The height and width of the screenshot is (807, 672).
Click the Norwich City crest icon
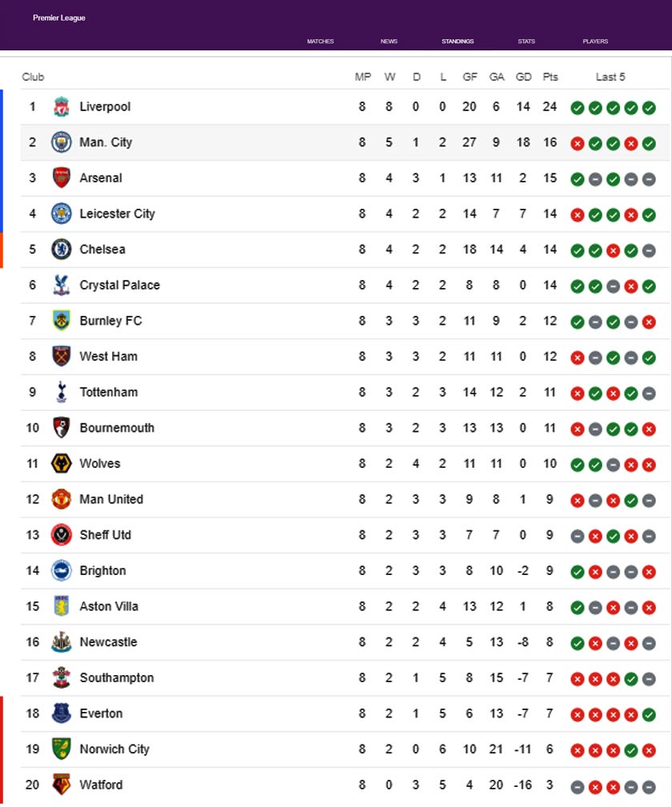point(62,749)
